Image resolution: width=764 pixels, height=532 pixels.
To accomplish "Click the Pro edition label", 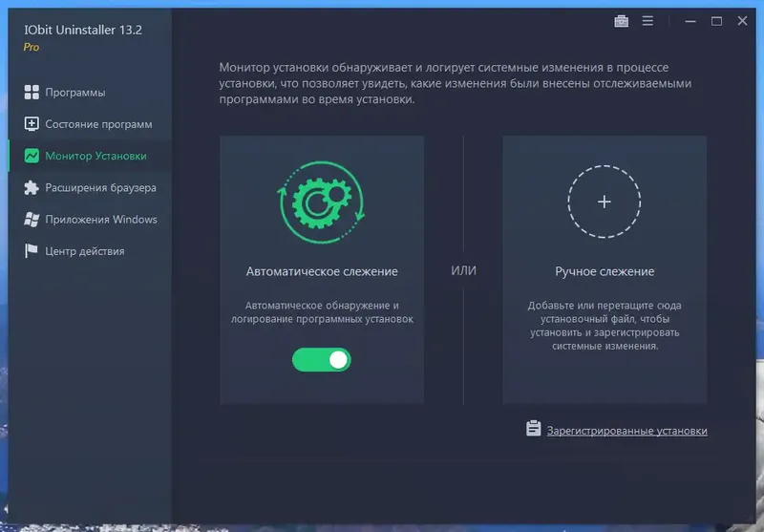I will point(32,47).
